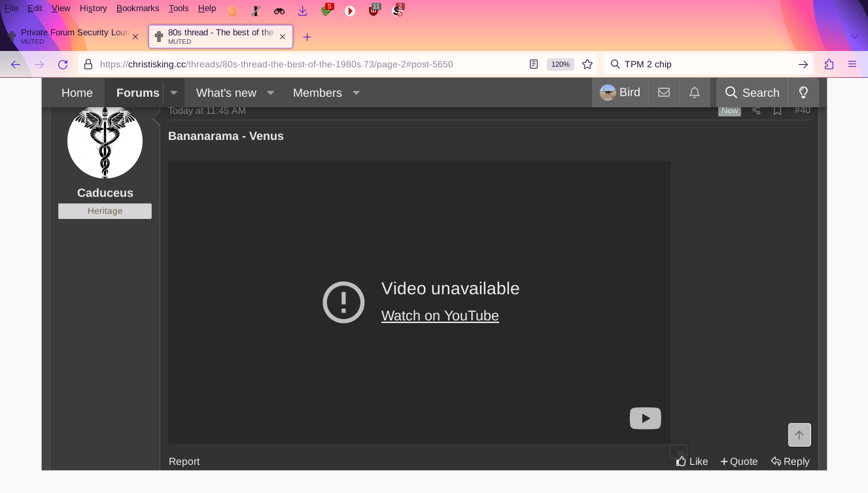Open the forum Search
868x493 pixels.
752,93
